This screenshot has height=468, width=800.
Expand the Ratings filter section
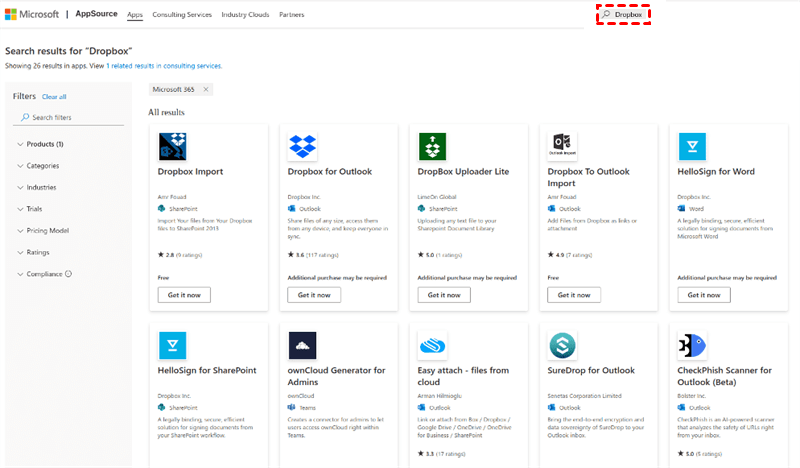click(38, 252)
